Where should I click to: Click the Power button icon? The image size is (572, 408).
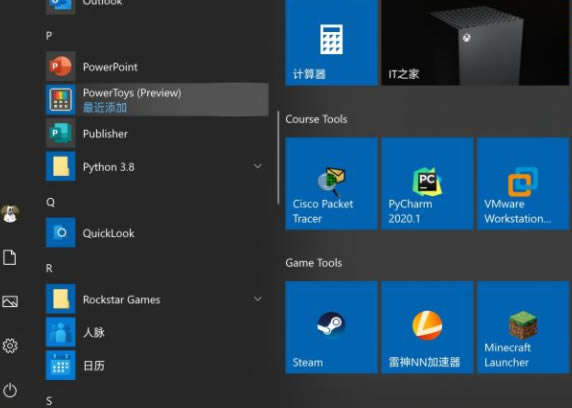point(10,390)
